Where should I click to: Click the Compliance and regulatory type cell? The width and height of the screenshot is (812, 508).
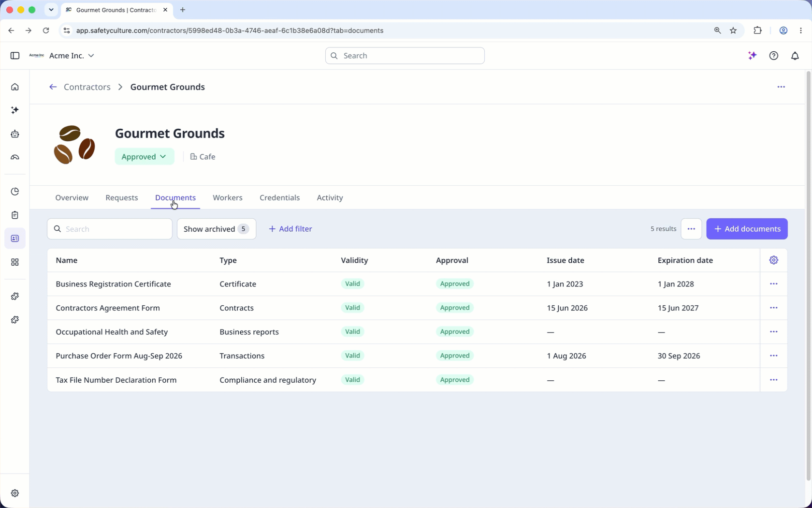(268, 380)
